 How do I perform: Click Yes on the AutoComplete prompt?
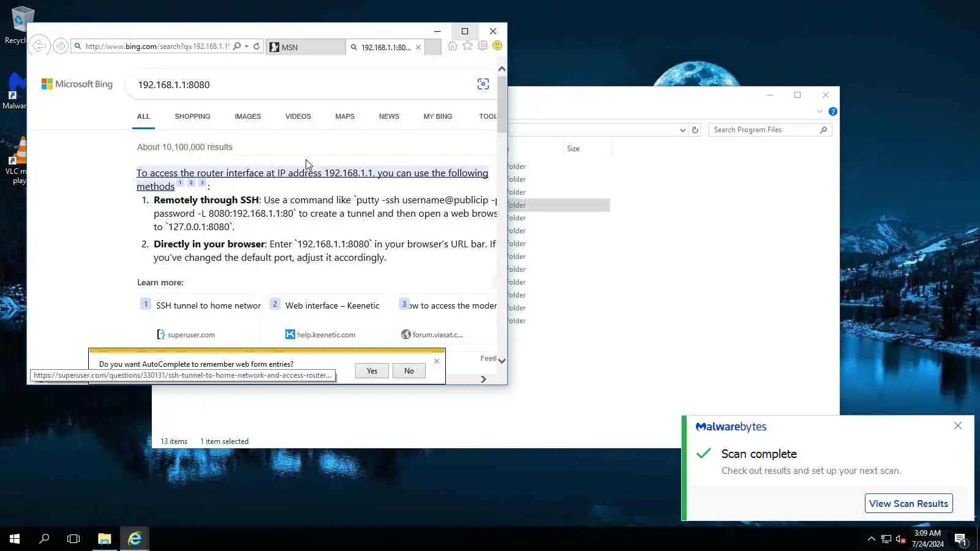[x=372, y=370]
